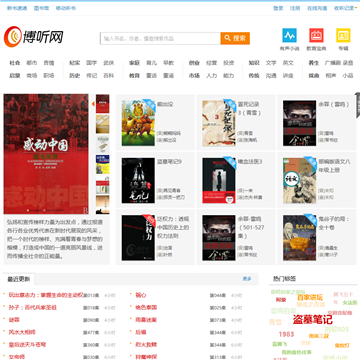The height and width of the screenshot is (360, 360).
Task: Open the 文学 category
Action: [271, 63]
